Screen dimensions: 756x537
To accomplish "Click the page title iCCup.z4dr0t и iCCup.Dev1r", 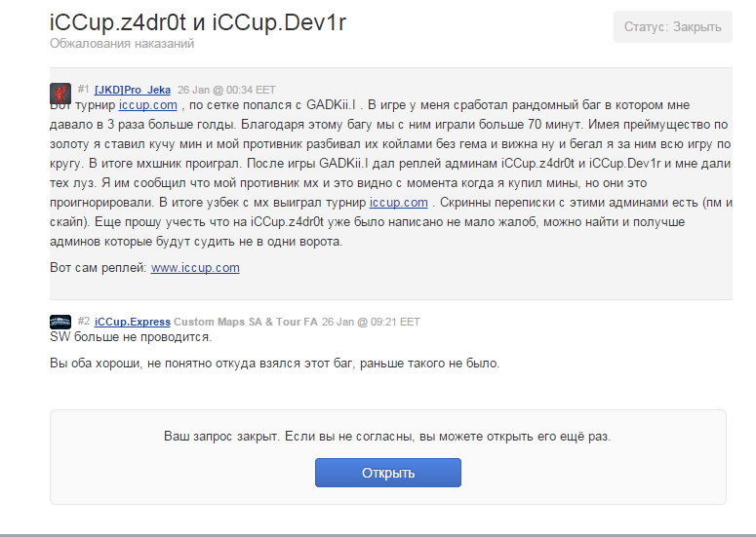I will [198, 22].
